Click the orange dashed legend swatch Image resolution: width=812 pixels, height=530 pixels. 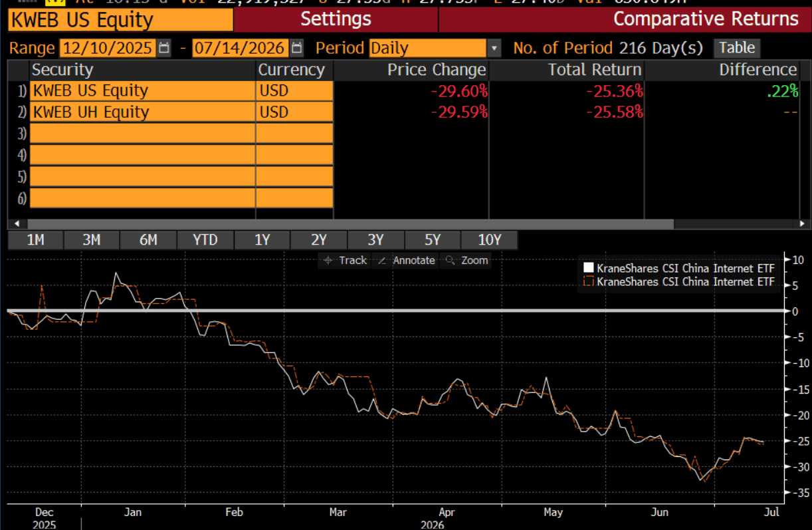coord(587,282)
